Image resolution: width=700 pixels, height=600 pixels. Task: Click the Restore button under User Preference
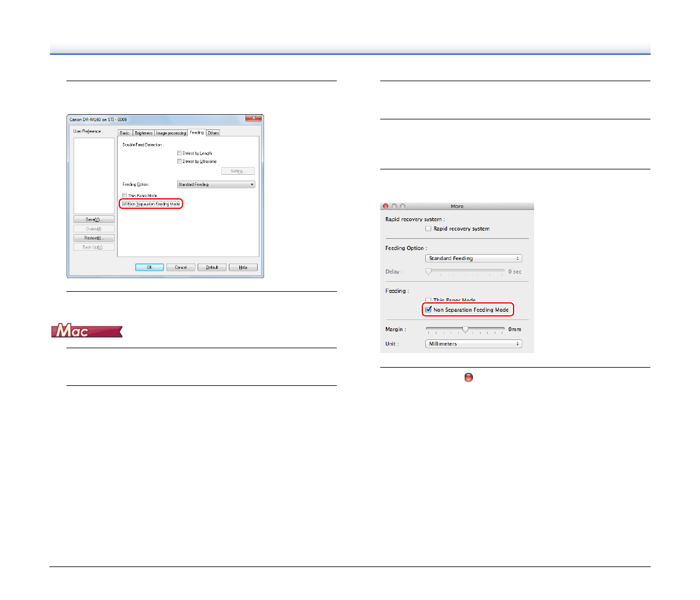coord(94,238)
